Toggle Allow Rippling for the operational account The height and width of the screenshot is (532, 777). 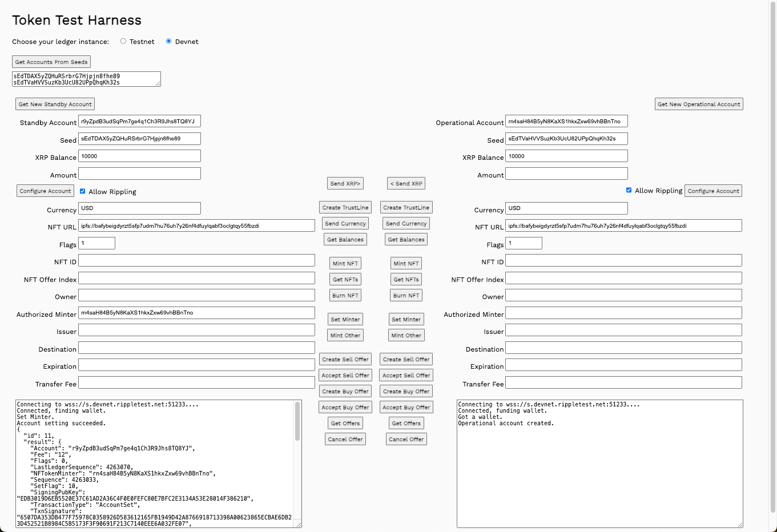point(629,190)
